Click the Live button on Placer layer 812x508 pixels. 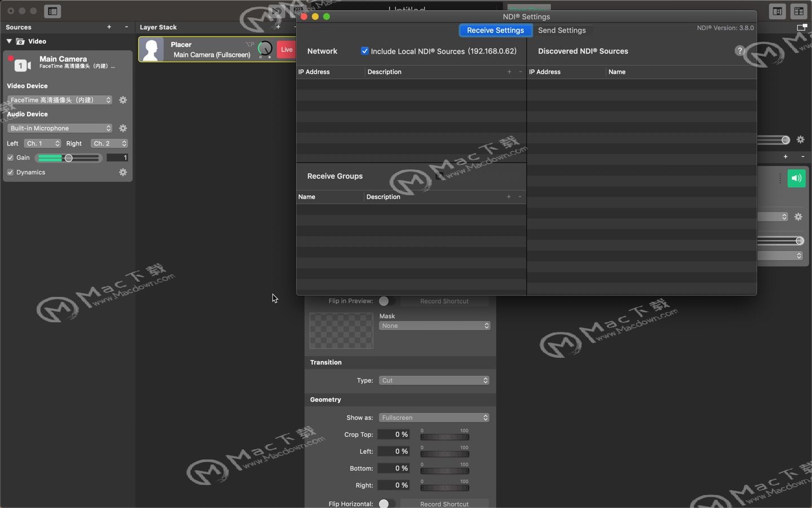pyautogui.click(x=286, y=50)
